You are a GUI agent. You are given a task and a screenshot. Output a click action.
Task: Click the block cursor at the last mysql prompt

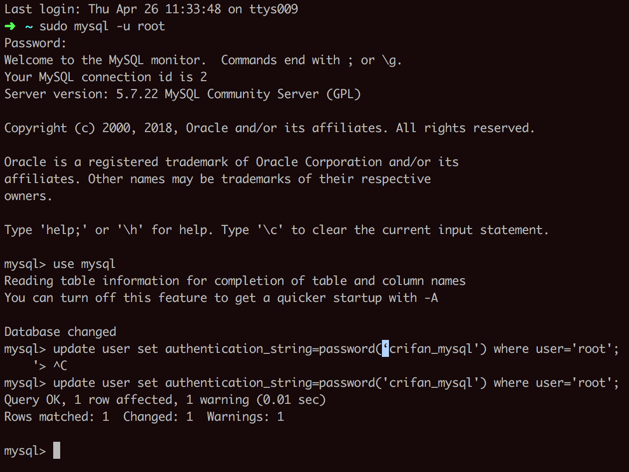tap(57, 451)
